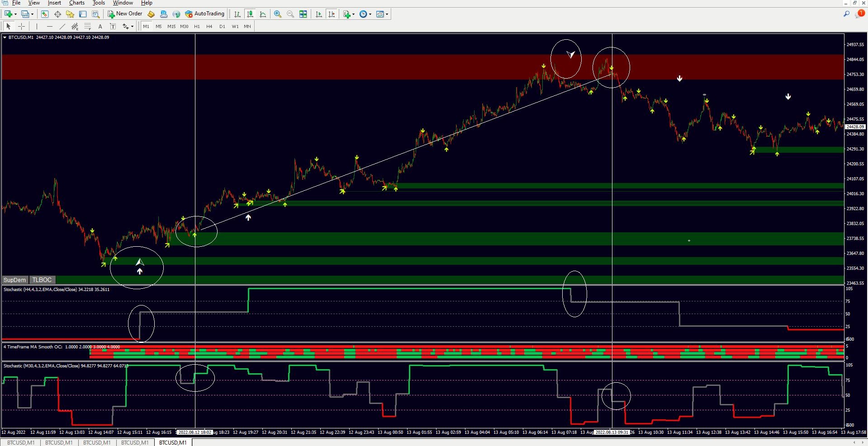Click the TLBOC chart button

pyautogui.click(x=42, y=280)
